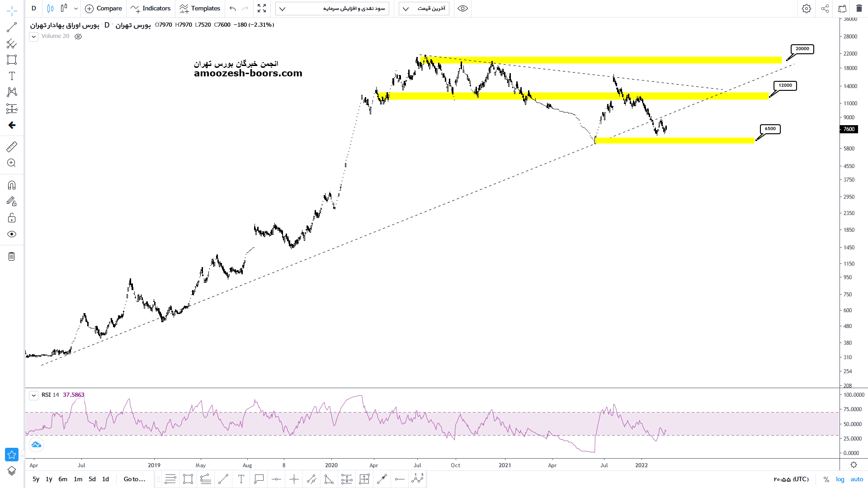
Task: Expand the RSI indicator dropdown arrow
Action: pos(33,395)
